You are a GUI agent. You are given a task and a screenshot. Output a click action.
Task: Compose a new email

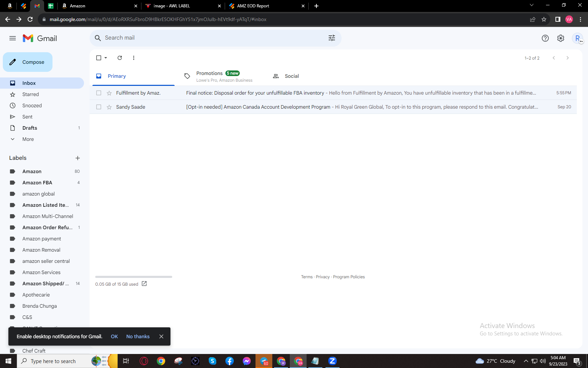(28, 62)
